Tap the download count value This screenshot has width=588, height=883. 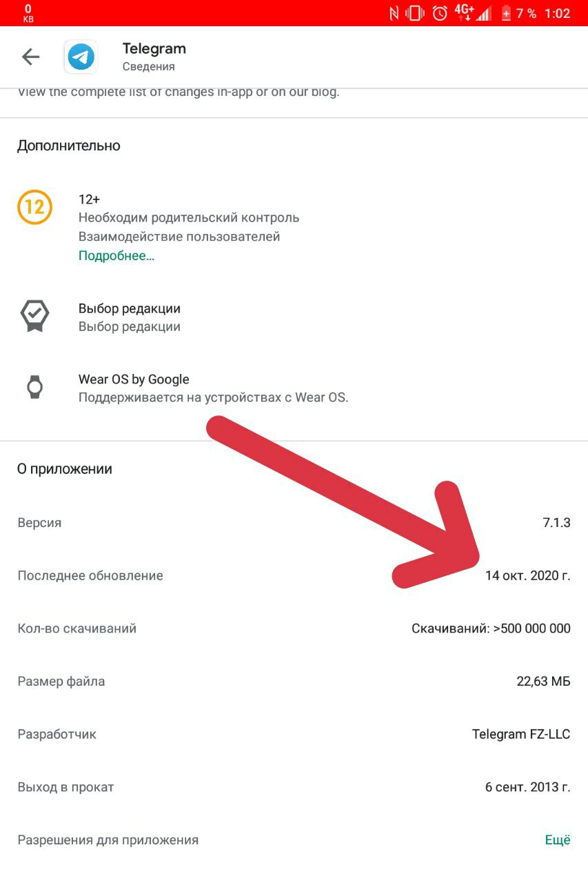491,628
